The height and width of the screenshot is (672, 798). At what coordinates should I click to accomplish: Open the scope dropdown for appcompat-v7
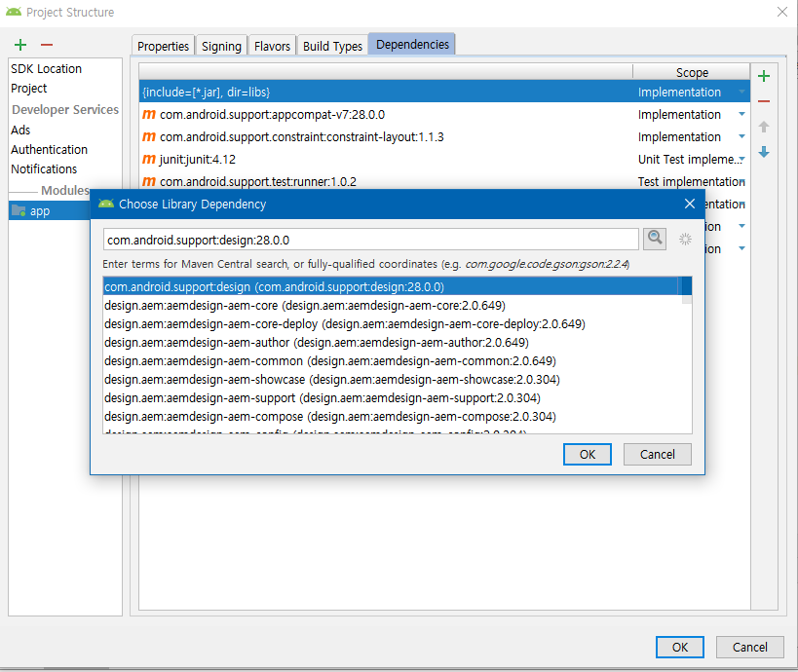coord(741,115)
